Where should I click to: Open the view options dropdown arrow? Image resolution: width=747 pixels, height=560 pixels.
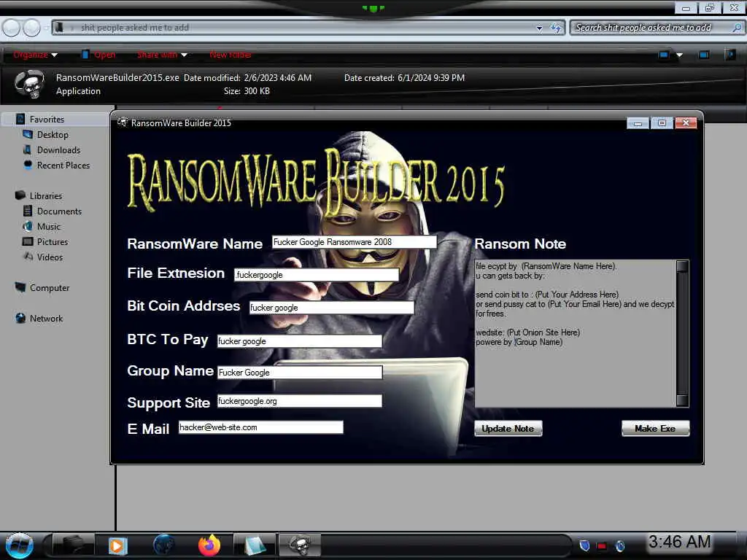tap(679, 55)
